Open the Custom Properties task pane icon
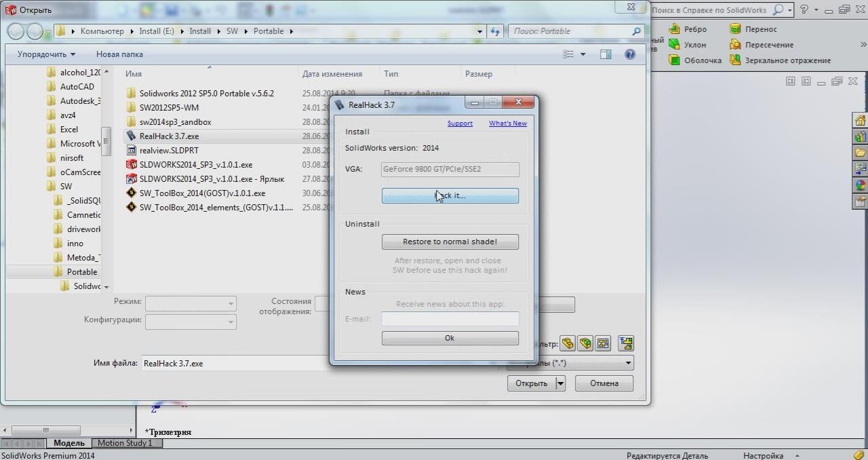This screenshot has height=460, width=868. point(861,201)
